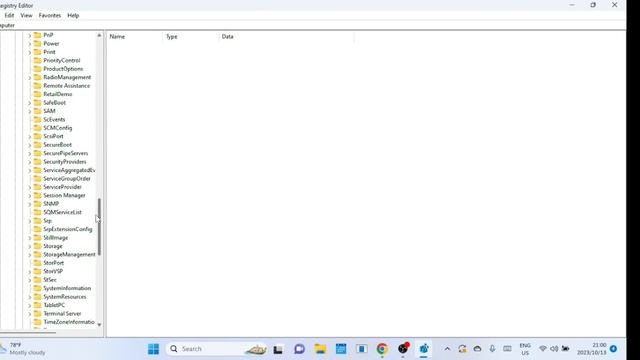Select the TabletPC key

pyautogui.click(x=54, y=305)
